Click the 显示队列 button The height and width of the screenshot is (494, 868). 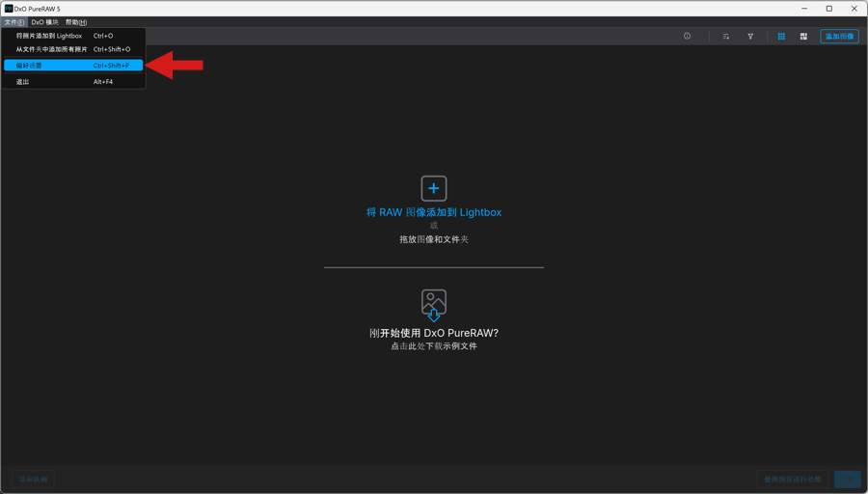(33, 480)
